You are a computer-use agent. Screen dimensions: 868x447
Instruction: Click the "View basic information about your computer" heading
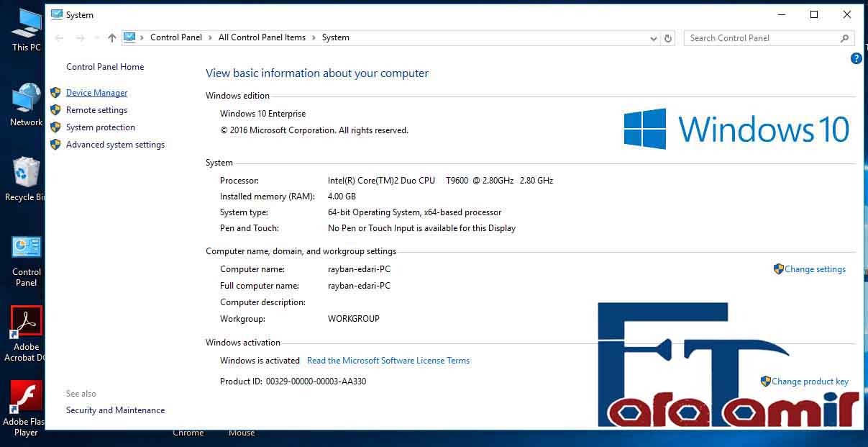[317, 73]
